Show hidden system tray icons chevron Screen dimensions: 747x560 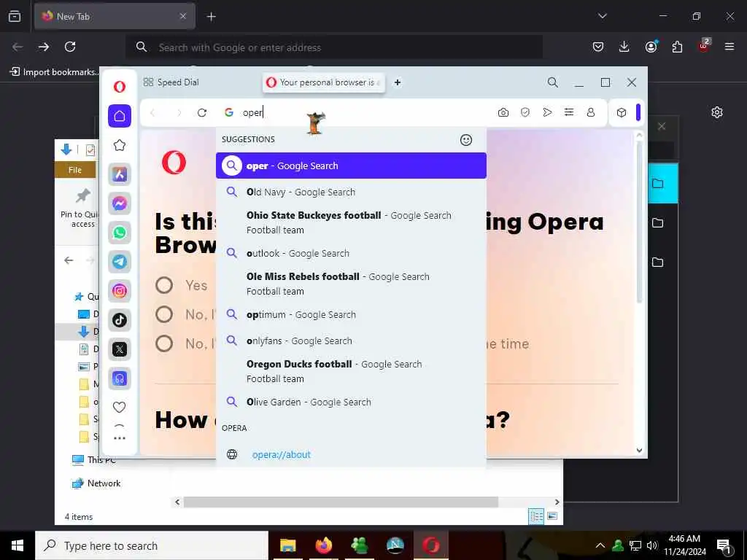tap(600, 545)
